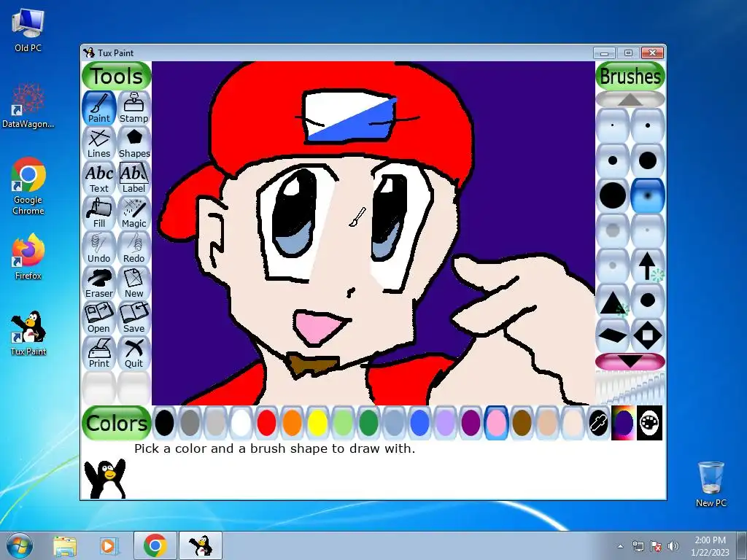Choose the slanted parallelogram brush
Screen dimensions: 747x560
[613, 335]
